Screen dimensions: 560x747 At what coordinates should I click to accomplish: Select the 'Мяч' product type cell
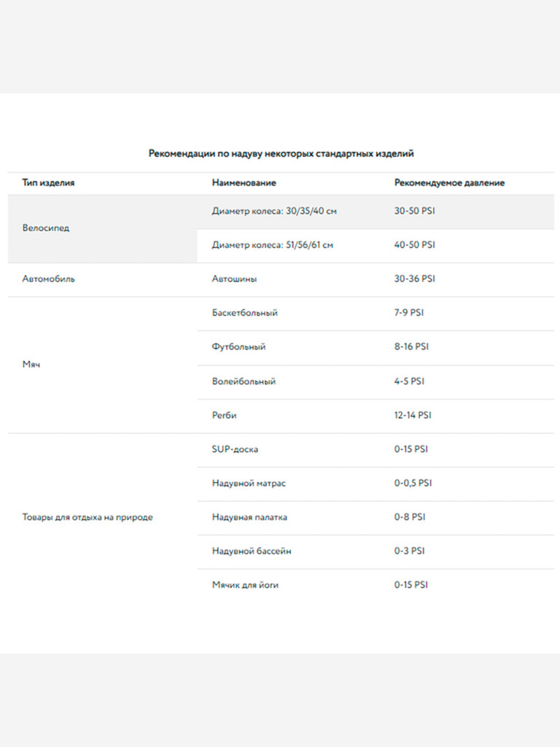31,364
